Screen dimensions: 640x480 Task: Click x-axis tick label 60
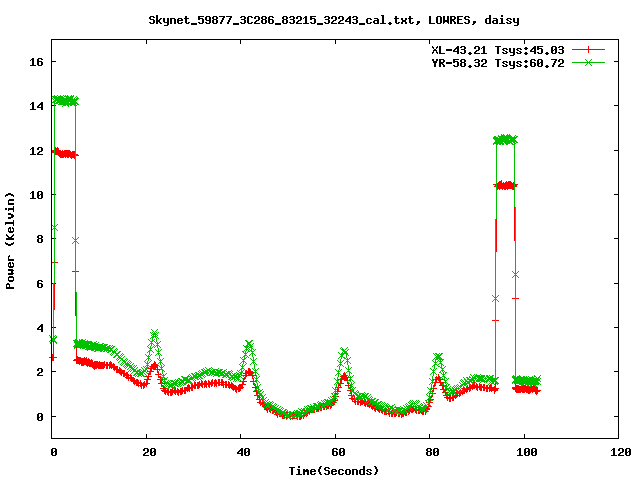coord(338,452)
